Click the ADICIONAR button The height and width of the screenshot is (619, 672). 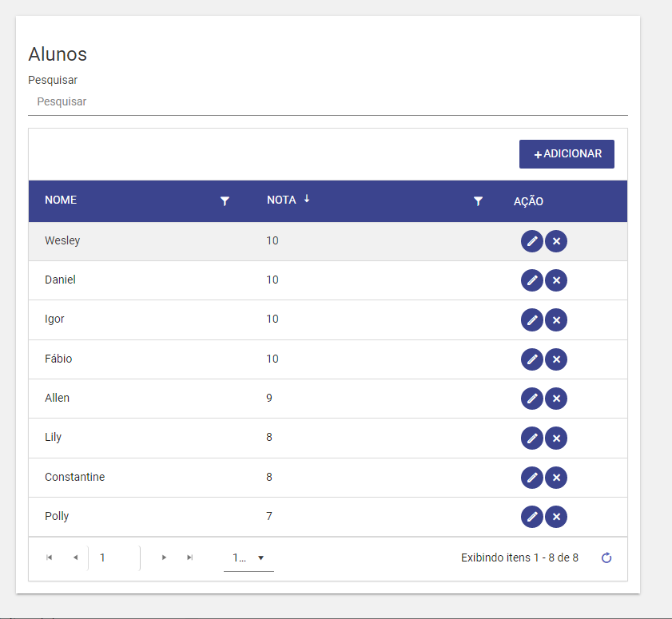click(x=567, y=154)
